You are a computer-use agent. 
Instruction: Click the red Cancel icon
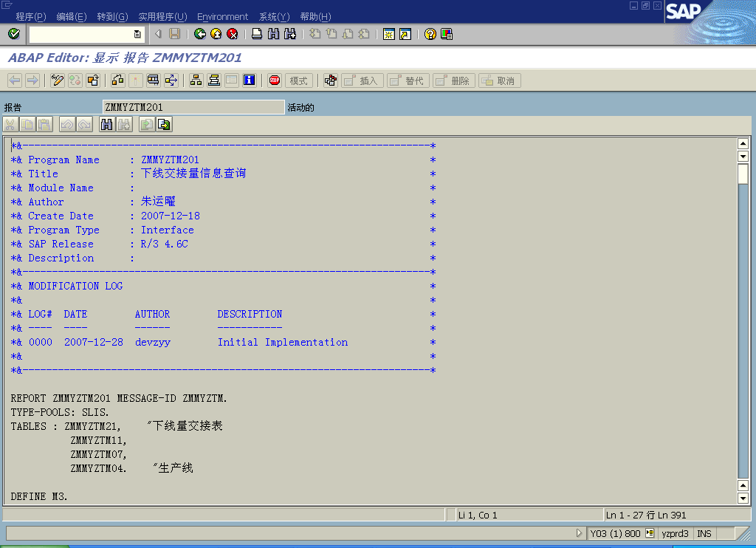pyautogui.click(x=233, y=34)
